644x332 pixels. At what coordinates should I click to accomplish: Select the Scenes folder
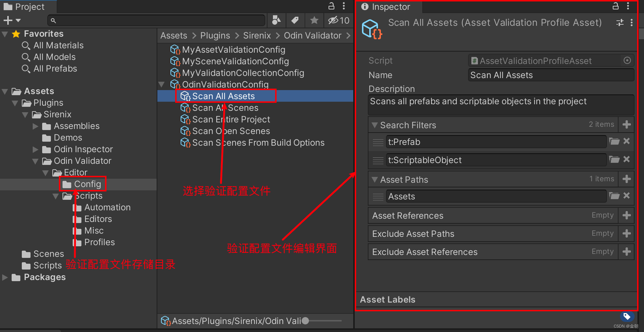tap(49, 254)
